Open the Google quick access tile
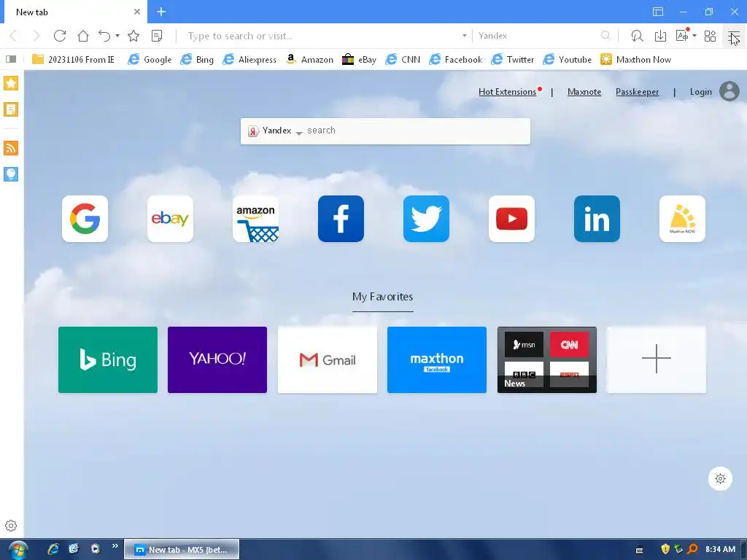Viewport: 747px width, 560px height. tap(85, 219)
